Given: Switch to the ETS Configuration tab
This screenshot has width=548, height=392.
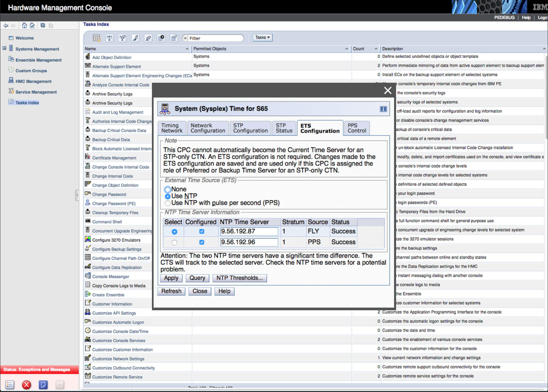Looking at the screenshot, I should pyautogui.click(x=320, y=128).
